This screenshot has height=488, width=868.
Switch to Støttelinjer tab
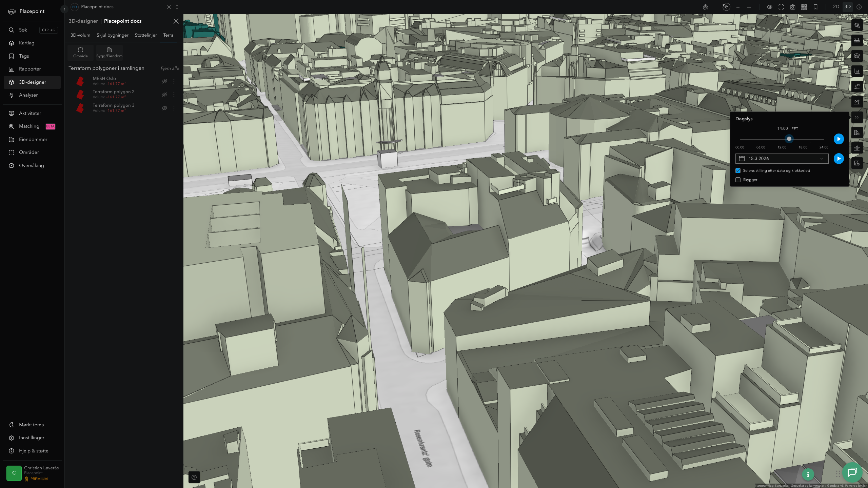146,35
